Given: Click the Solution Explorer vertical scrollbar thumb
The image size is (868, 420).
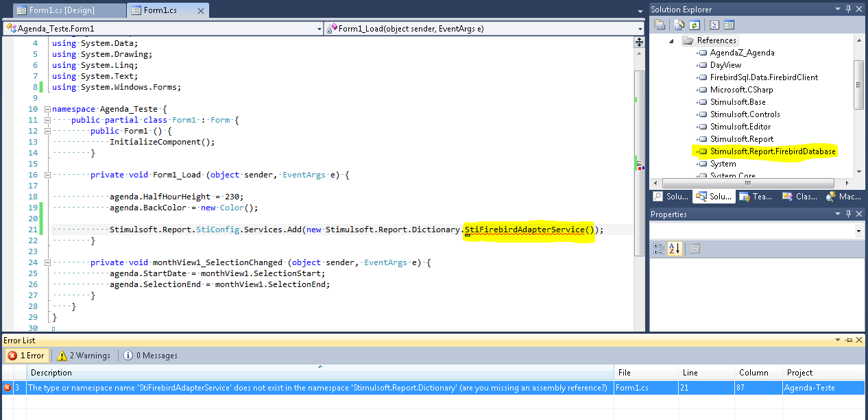Looking at the screenshot, I should [x=858, y=84].
